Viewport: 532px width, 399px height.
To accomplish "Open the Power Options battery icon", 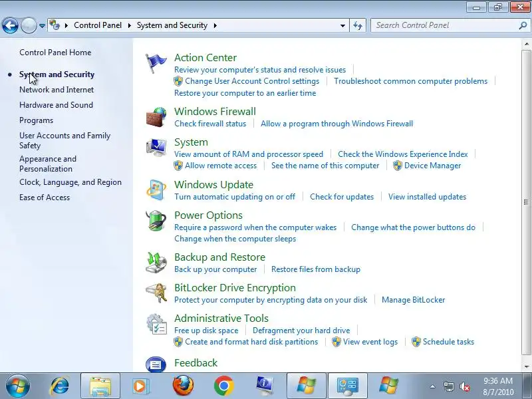I will click(156, 221).
